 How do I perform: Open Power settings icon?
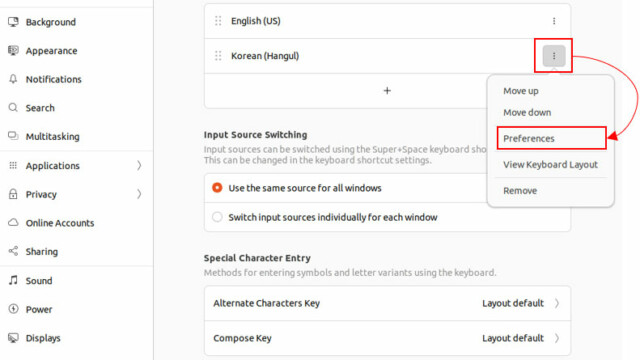click(13, 309)
